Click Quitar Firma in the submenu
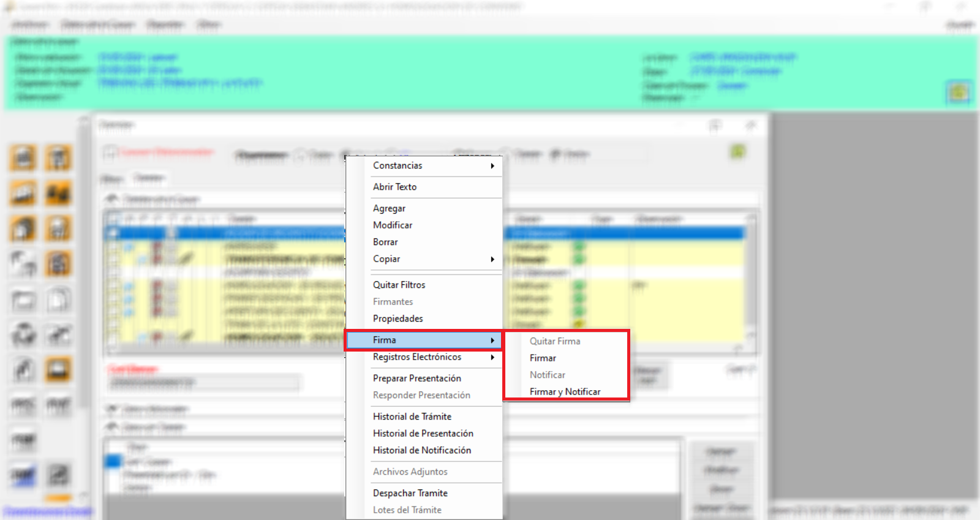 tap(555, 341)
